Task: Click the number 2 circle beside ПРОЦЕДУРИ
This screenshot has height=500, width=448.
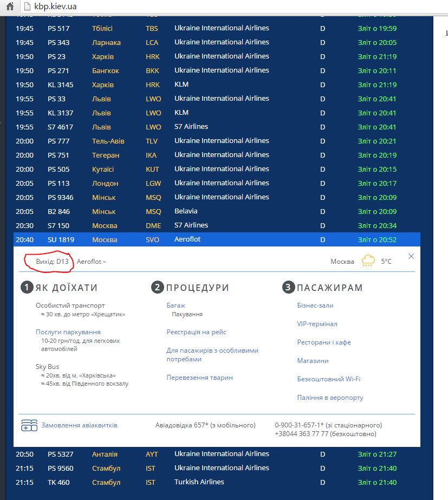Action: [x=157, y=288]
